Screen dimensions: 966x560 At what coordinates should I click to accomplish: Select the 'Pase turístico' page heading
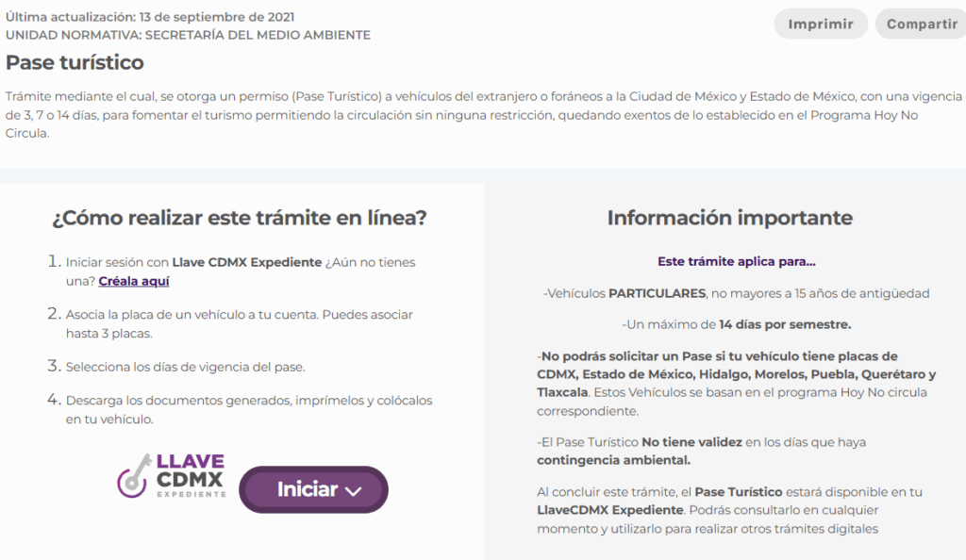[x=75, y=62]
